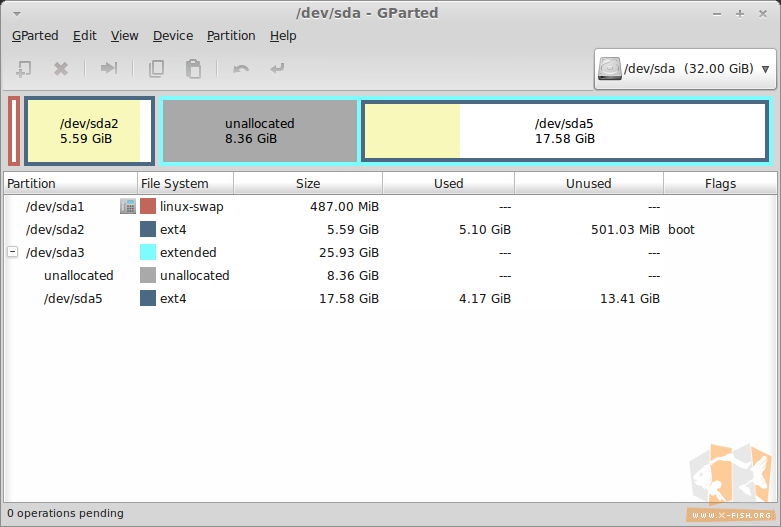Image resolution: width=781 pixels, height=527 pixels.
Task: Select the /dev/sda2 row in partition list
Action: point(390,229)
